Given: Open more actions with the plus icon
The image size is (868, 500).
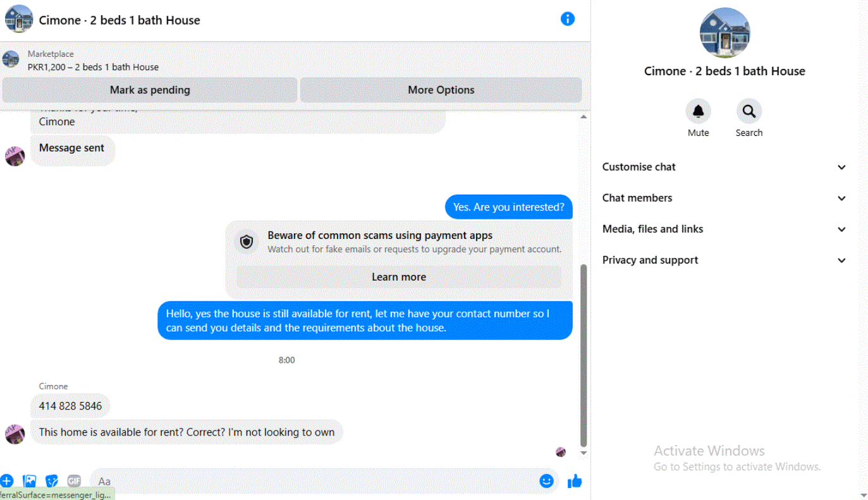Looking at the screenshot, I should click(x=6, y=481).
